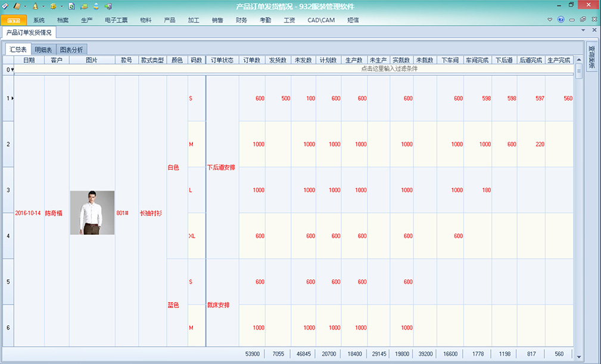This screenshot has height=364, width=601.
Task: Click the 订单数 column header
Action: tap(252, 60)
